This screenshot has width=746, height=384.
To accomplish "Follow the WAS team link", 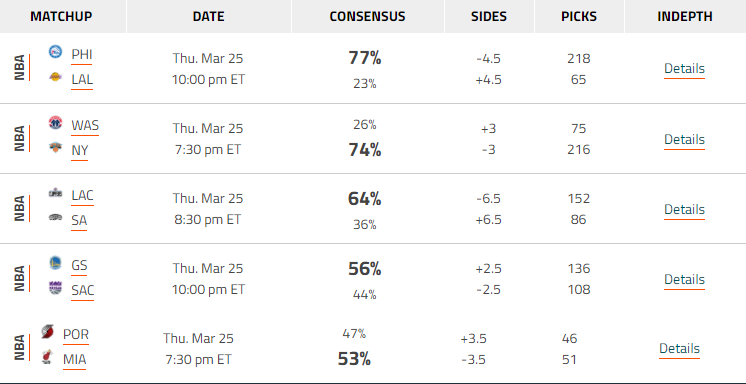I will click(85, 126).
